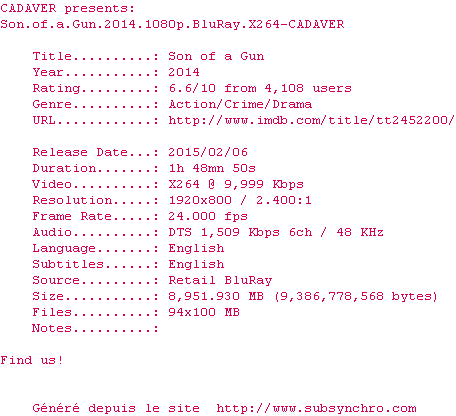Screen dimensions: 456x416
Task: Click the Size value 8,951.930 MB
Action: click(216, 296)
